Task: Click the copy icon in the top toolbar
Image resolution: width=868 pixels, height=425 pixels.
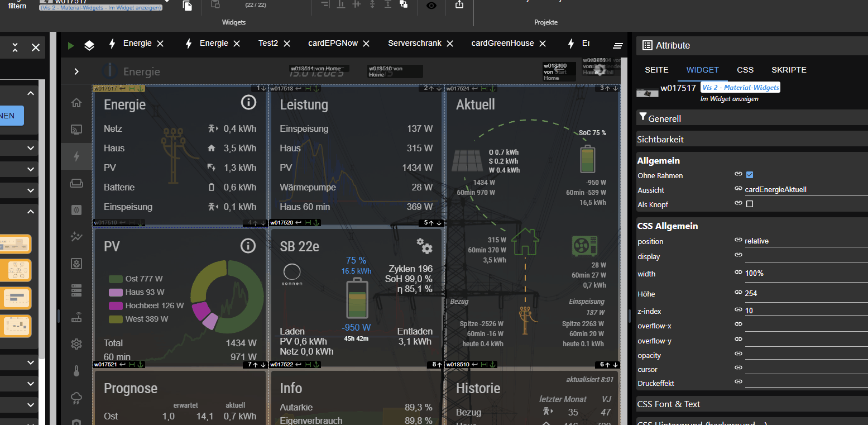Action: coord(188,6)
